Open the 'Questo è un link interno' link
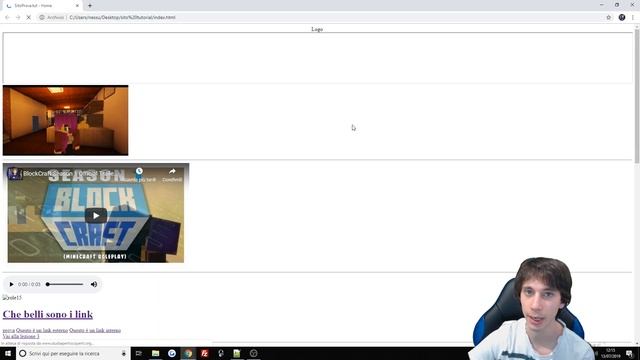This screenshot has height=360, width=640. [95, 330]
